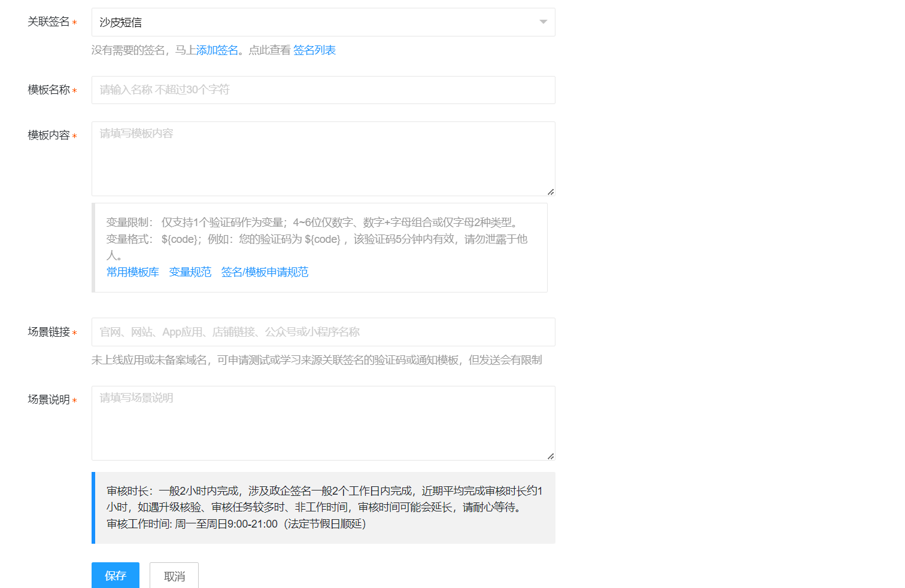The image size is (905, 588).
Task: Click the 模板名称 field label
Action: coord(48,90)
